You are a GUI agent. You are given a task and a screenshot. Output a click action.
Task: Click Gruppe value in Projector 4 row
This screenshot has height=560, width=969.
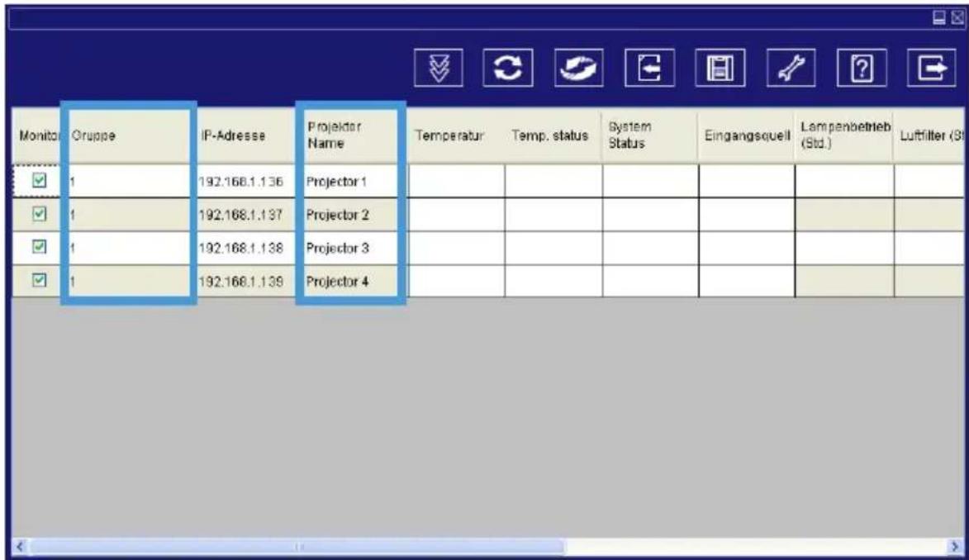point(129,281)
